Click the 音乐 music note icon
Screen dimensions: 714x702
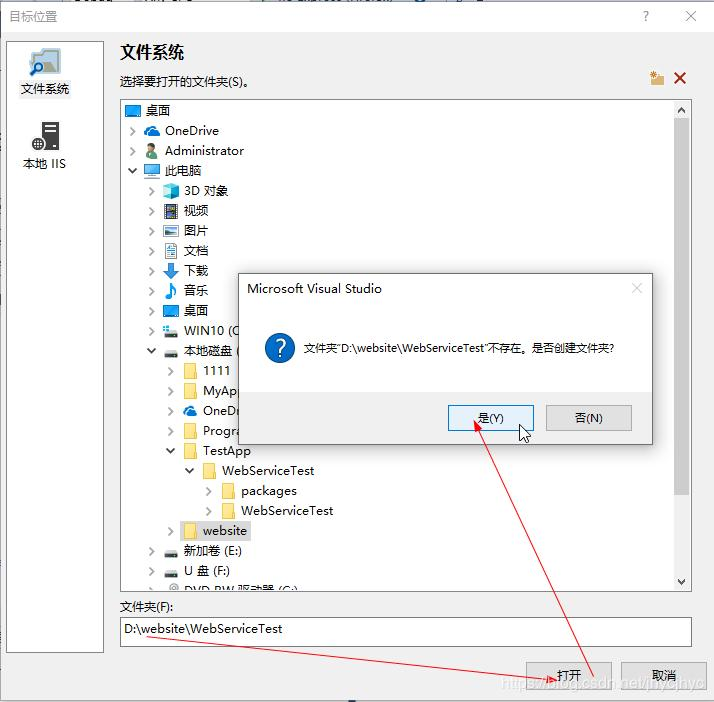[x=171, y=290]
